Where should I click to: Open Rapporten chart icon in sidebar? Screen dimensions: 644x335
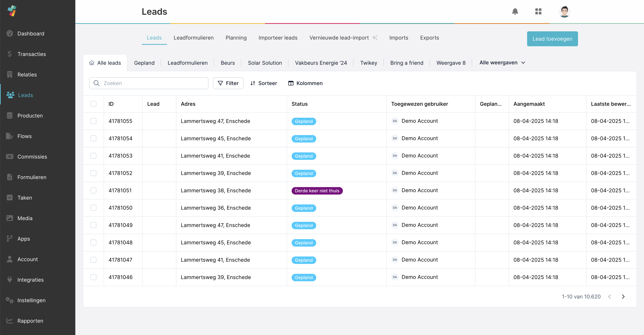coord(10,320)
